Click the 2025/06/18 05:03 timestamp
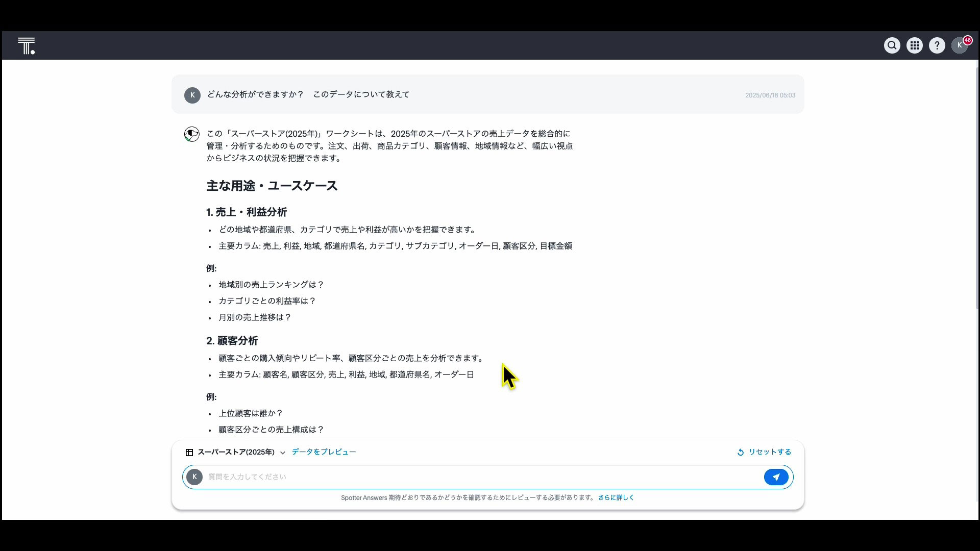 [770, 95]
